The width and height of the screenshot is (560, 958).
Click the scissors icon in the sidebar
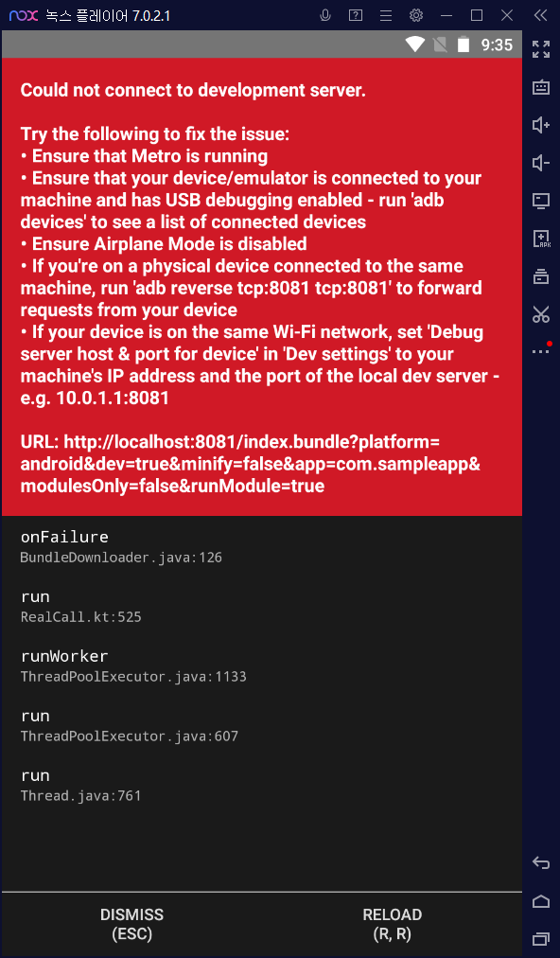[x=540, y=313]
